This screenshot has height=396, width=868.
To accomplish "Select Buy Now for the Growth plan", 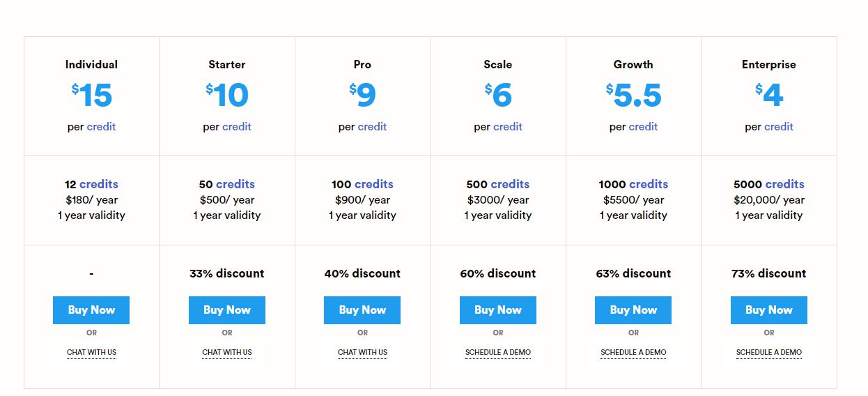I will [x=633, y=310].
